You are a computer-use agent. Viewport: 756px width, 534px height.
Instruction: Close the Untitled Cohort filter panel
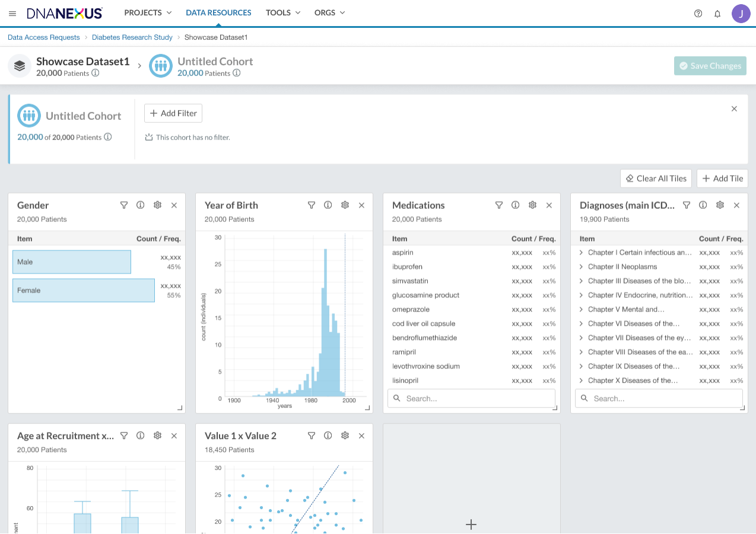734,109
